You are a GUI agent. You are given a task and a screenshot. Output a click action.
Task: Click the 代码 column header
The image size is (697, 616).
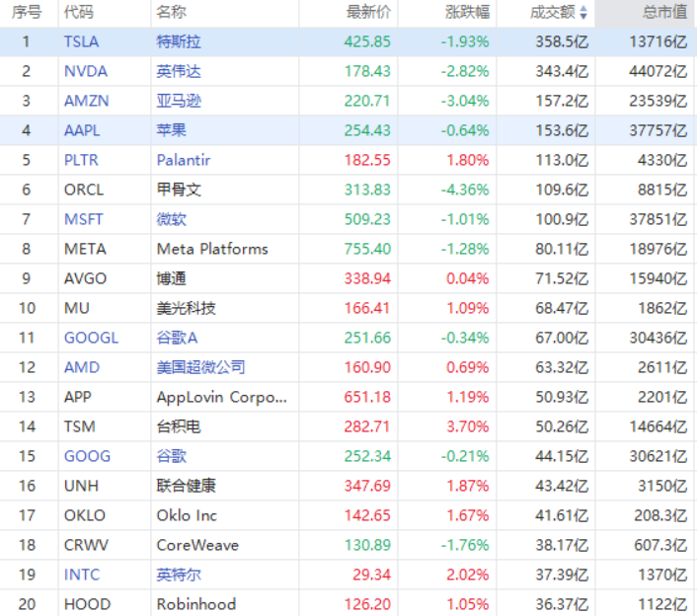pos(79,13)
